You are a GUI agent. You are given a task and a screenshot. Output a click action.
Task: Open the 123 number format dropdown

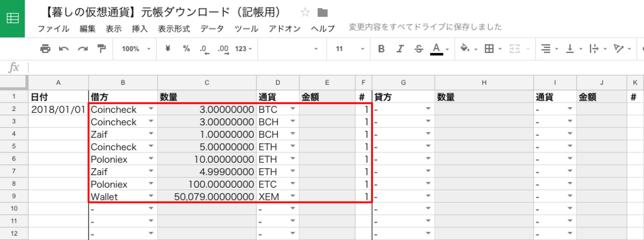243,49
